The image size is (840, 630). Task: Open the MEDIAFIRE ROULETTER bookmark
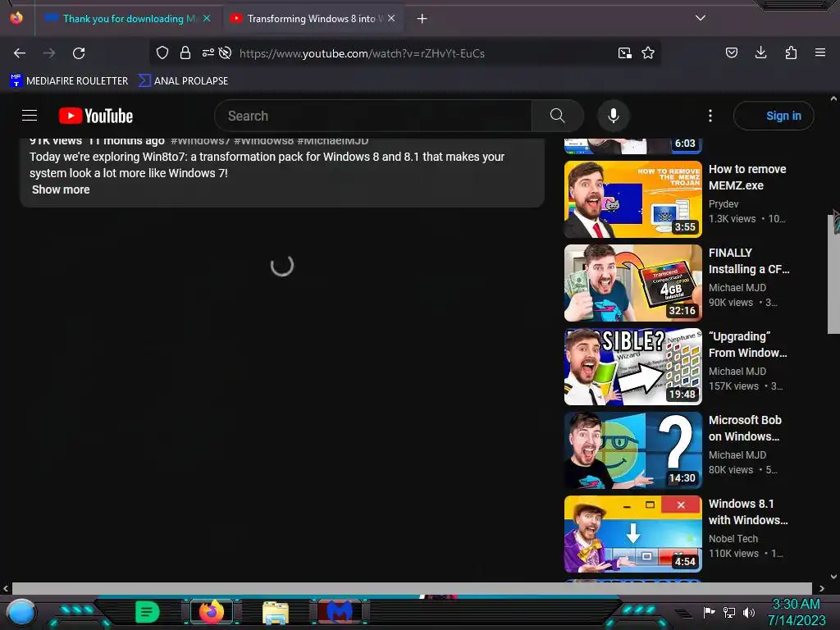[69, 81]
